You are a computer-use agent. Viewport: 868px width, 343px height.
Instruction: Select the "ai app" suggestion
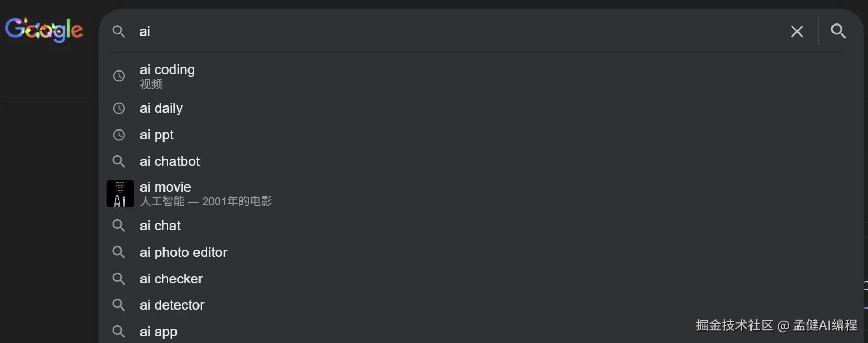pos(159,332)
